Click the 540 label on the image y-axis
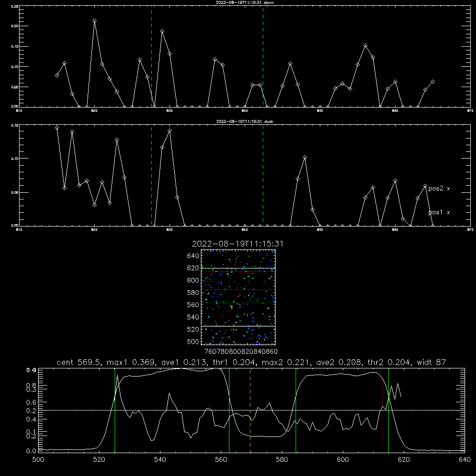The height and width of the screenshot is (476, 476). [x=193, y=317]
